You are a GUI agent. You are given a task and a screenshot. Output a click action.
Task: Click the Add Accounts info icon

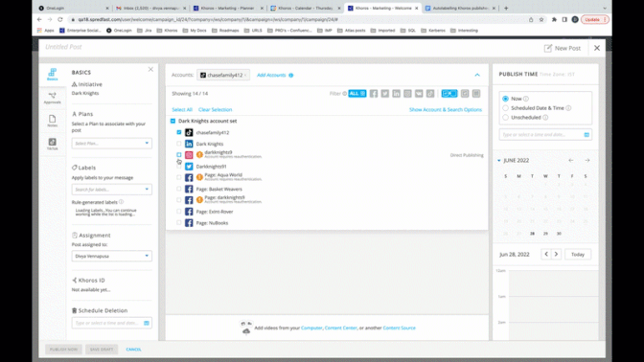pyautogui.click(x=290, y=75)
